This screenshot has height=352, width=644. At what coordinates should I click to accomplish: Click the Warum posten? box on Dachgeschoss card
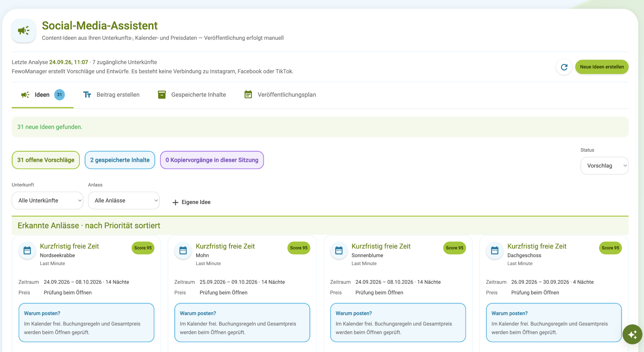click(554, 323)
